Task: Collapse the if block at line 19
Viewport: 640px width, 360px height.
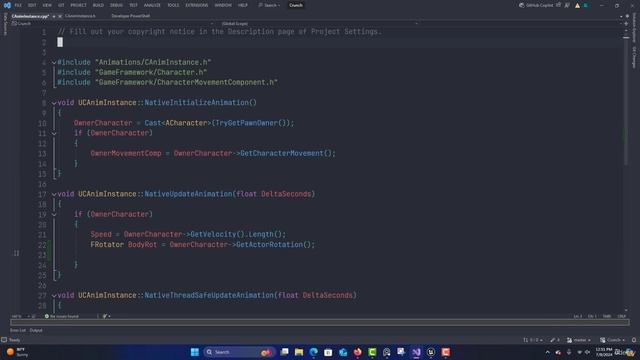Action: 54,215
